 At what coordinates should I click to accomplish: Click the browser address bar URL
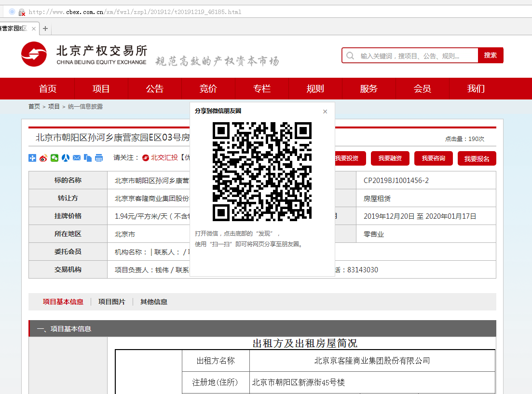[135, 12]
